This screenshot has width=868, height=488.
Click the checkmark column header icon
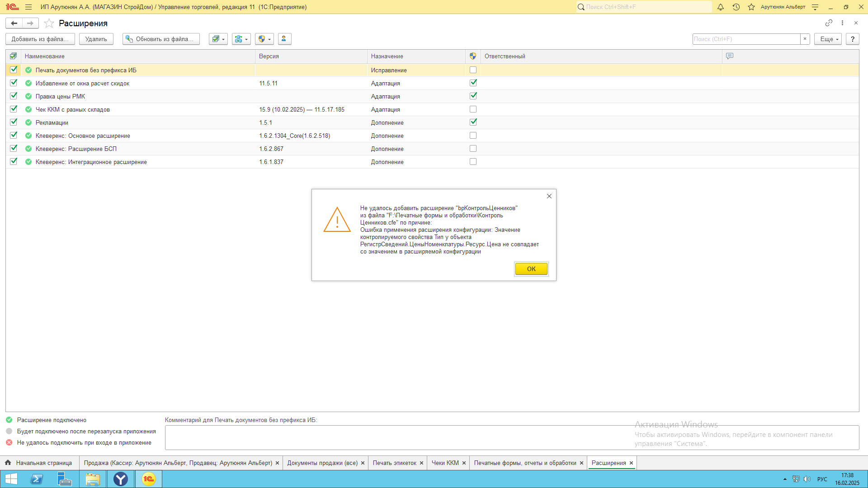13,56
